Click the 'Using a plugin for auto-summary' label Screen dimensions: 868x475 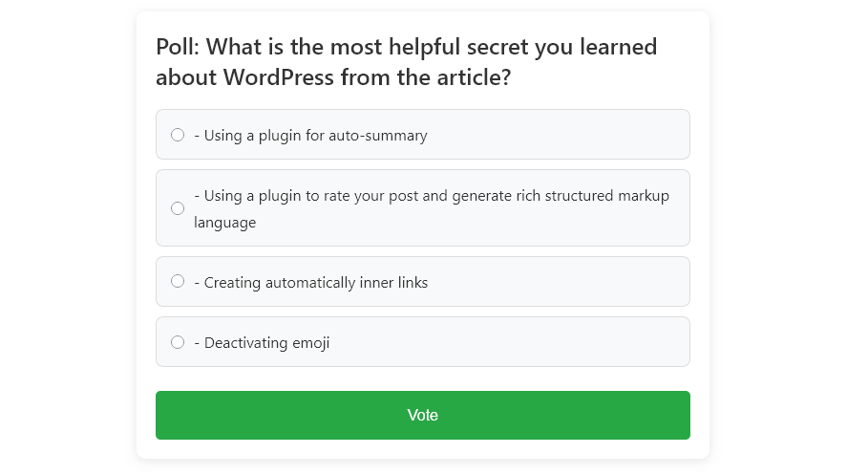(310, 136)
